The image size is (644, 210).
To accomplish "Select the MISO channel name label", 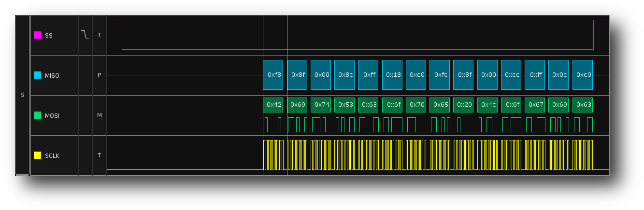I will point(52,75).
